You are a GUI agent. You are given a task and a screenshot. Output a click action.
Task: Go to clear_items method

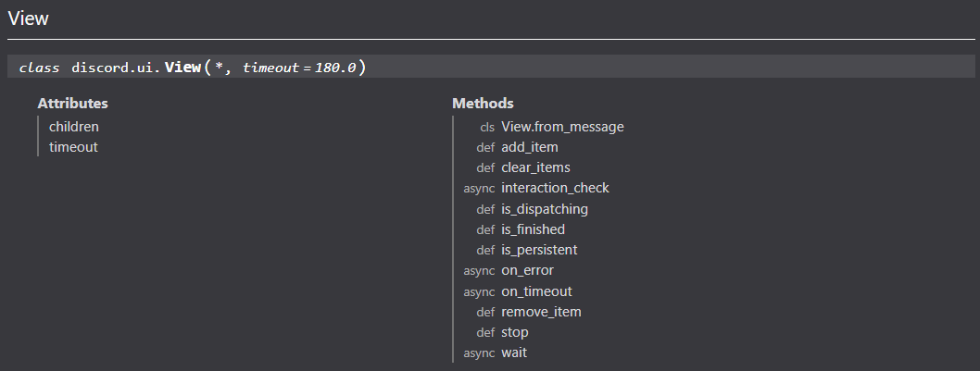pos(535,167)
